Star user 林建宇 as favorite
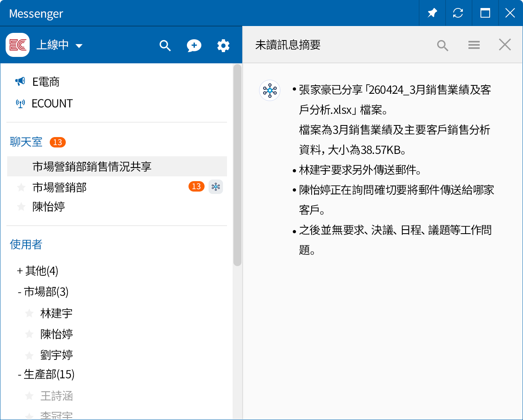The width and height of the screenshot is (523, 420). pyautogui.click(x=29, y=313)
